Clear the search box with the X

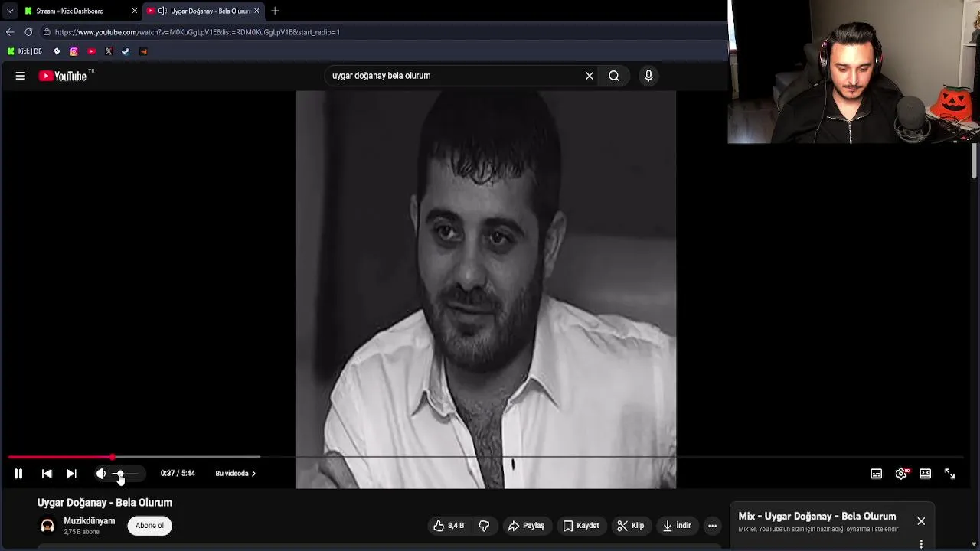click(590, 76)
